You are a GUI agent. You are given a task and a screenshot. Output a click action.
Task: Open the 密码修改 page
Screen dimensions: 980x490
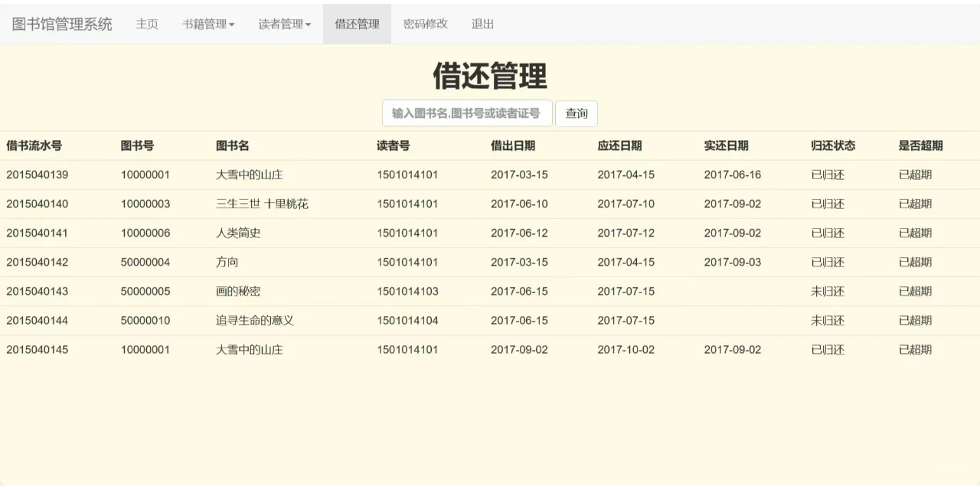coord(425,24)
